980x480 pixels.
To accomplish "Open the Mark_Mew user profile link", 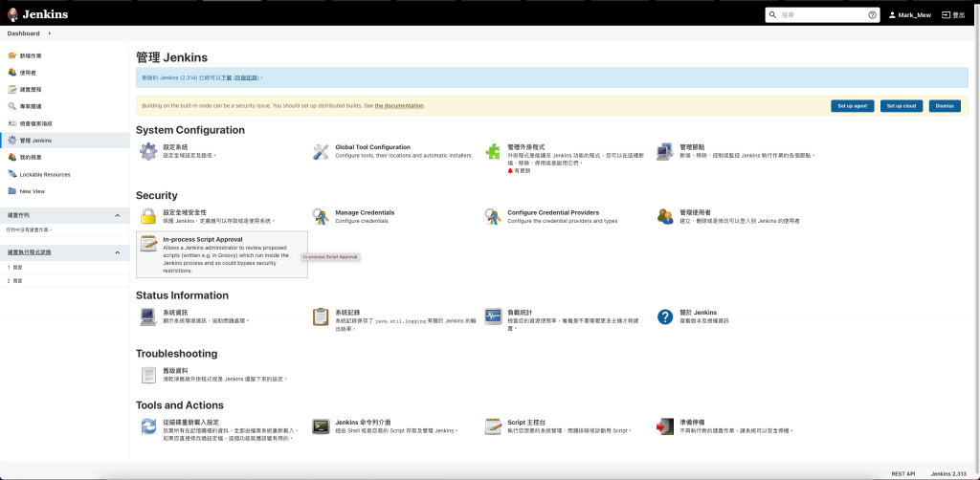I will coord(909,15).
